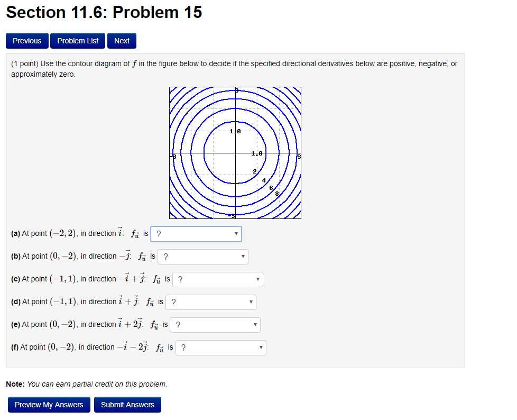Advance to the Next problem
Image resolution: width=517 pixels, height=420 pixels.
pyautogui.click(x=121, y=41)
